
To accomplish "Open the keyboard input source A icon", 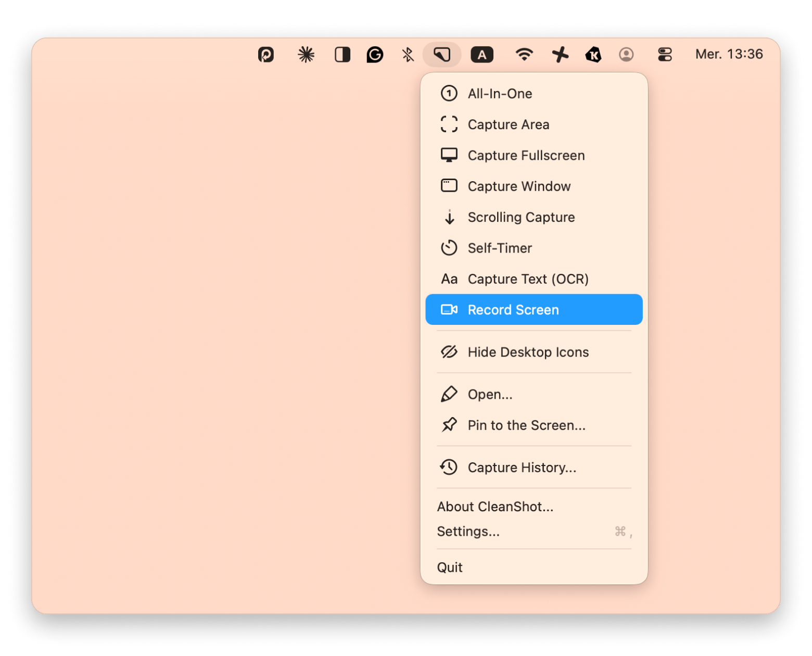I will pos(482,54).
